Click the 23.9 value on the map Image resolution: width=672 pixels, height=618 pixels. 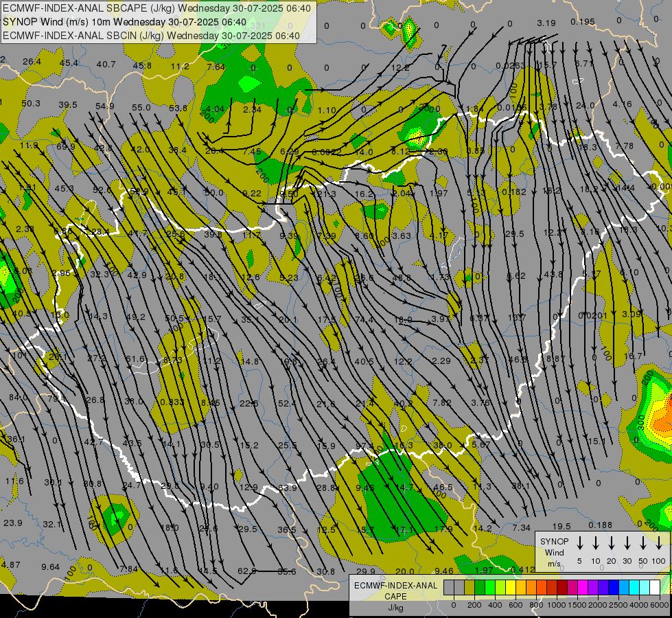[13, 523]
